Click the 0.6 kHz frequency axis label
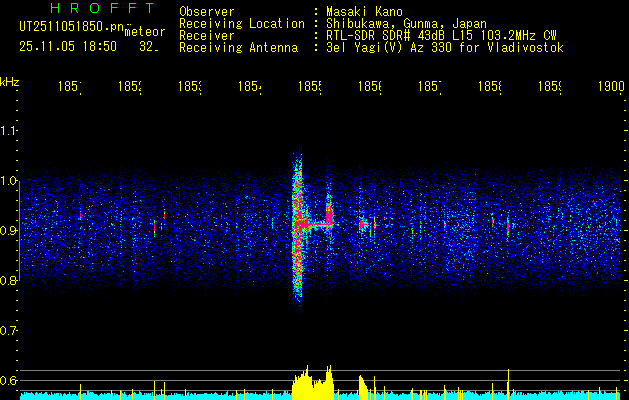This screenshot has height=400, width=629. point(8,380)
